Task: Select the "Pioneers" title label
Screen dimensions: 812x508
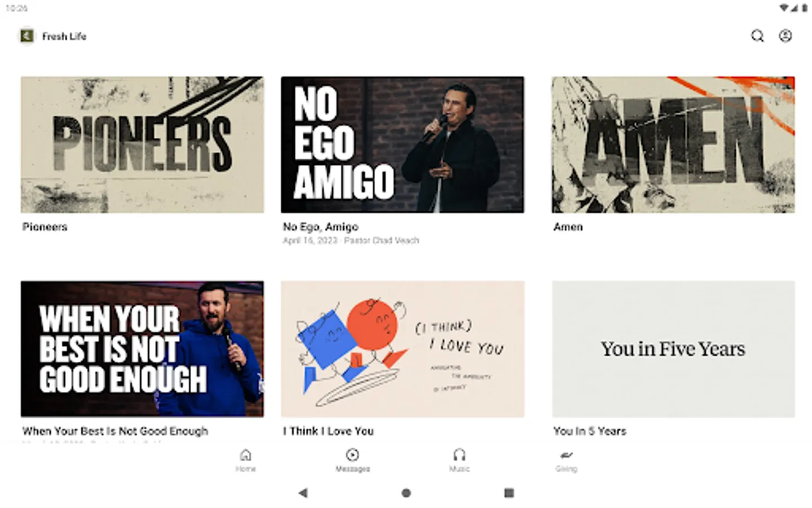Action: click(x=45, y=227)
